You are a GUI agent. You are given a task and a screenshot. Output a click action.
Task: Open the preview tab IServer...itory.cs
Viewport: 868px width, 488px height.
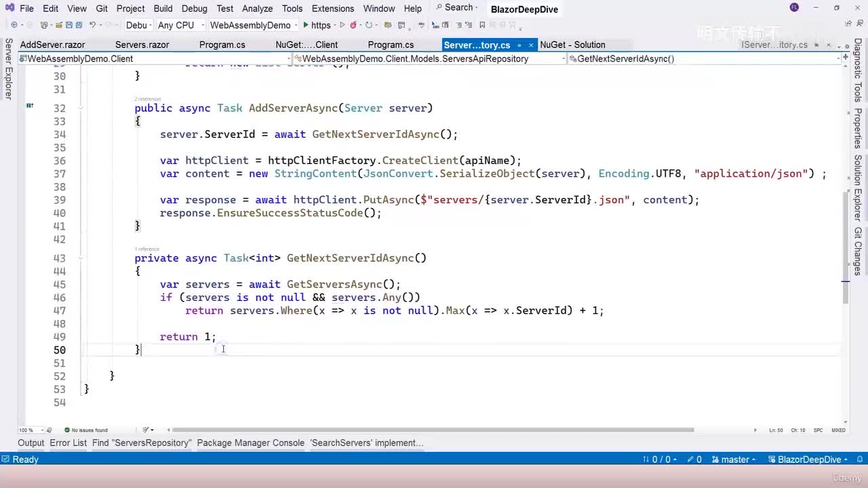point(774,45)
